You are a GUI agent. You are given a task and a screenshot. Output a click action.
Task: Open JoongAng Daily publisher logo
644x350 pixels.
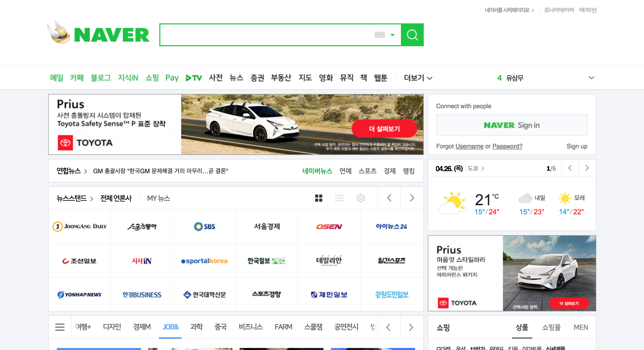pos(79,226)
